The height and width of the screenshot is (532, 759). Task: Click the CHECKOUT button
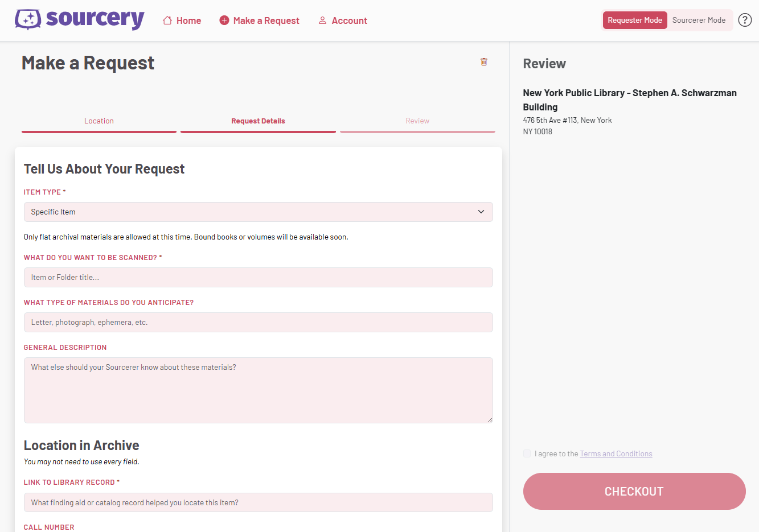(634, 491)
